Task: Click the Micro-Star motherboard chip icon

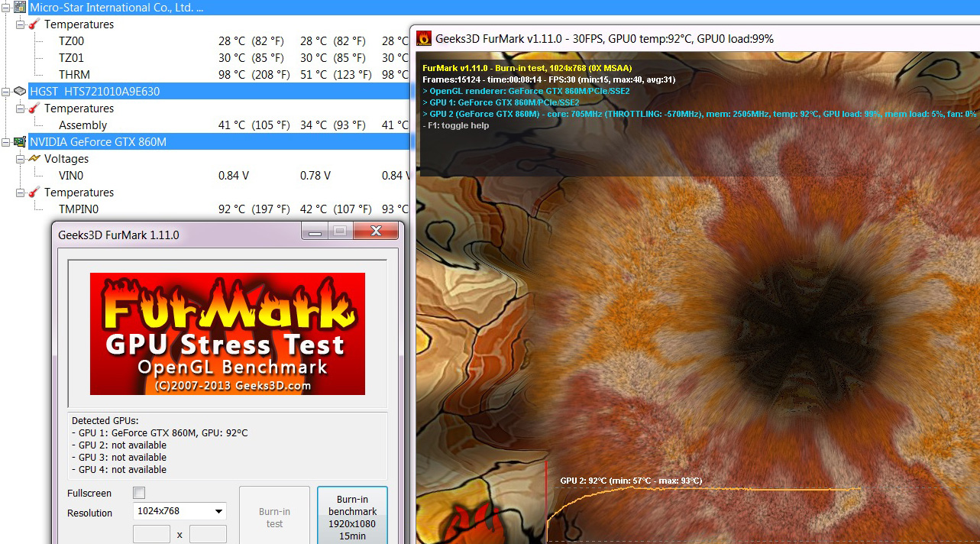Action: pos(20,8)
